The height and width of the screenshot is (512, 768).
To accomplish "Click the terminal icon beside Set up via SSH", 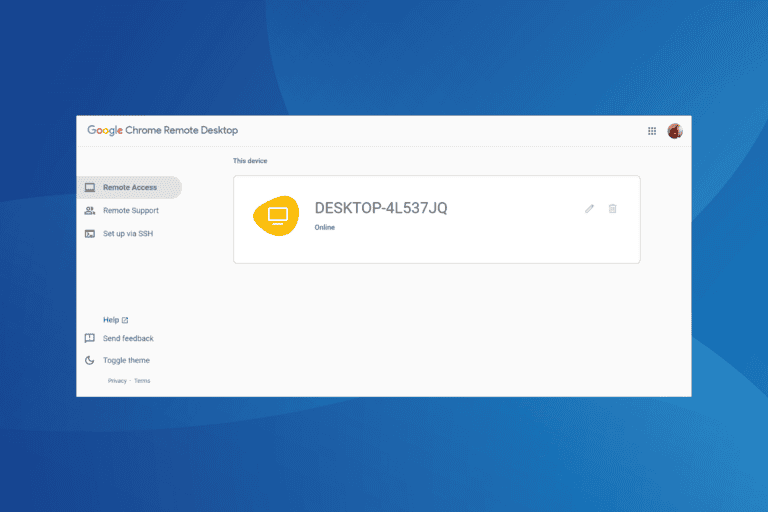I will tap(90, 234).
